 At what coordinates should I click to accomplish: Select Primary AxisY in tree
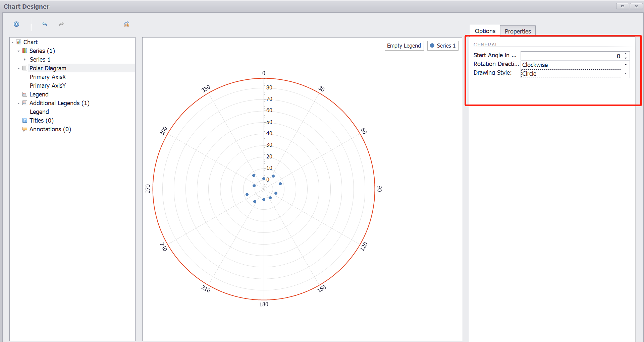[48, 85]
